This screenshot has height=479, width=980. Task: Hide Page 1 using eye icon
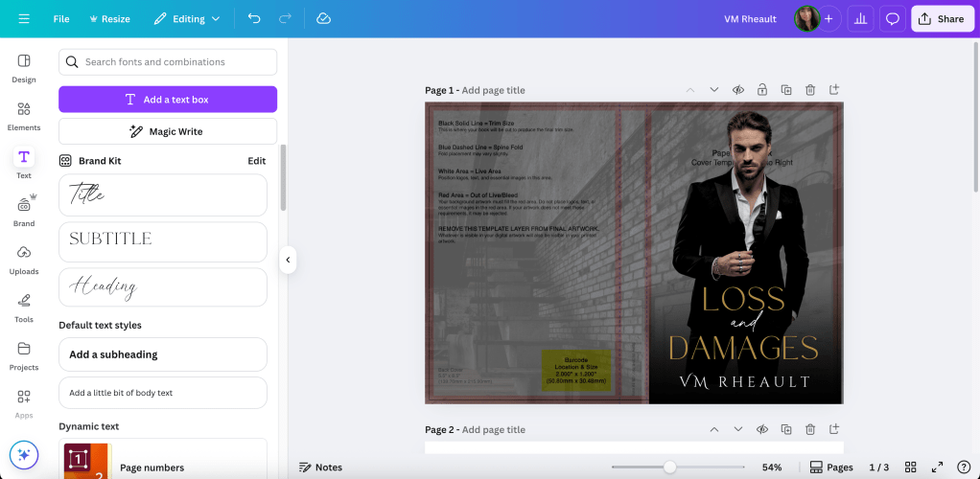pyautogui.click(x=738, y=90)
